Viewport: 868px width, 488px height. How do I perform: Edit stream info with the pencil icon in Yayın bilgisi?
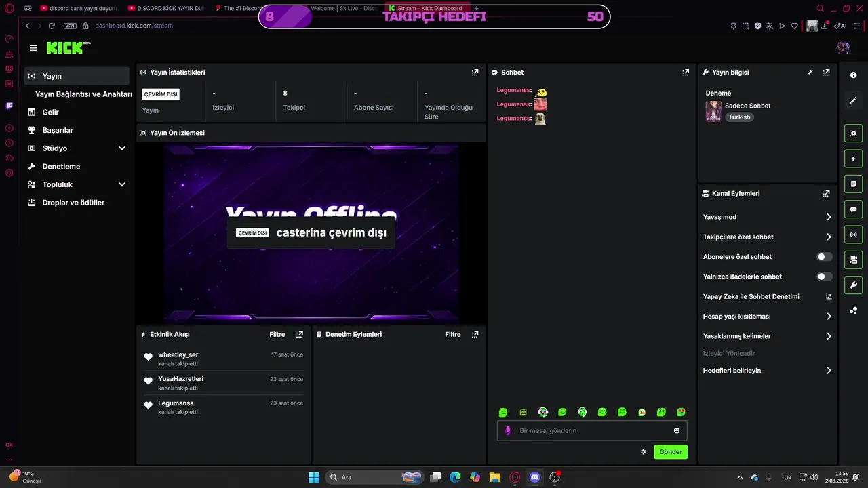[810, 72]
